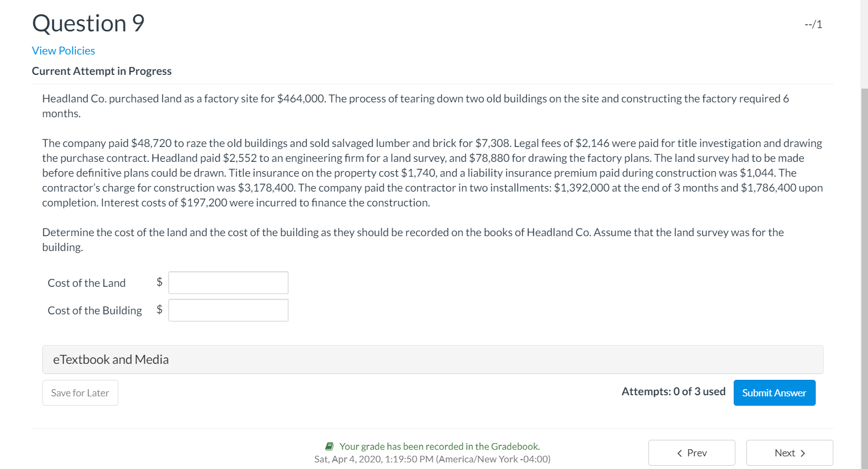Open the View Policies link

click(63, 50)
